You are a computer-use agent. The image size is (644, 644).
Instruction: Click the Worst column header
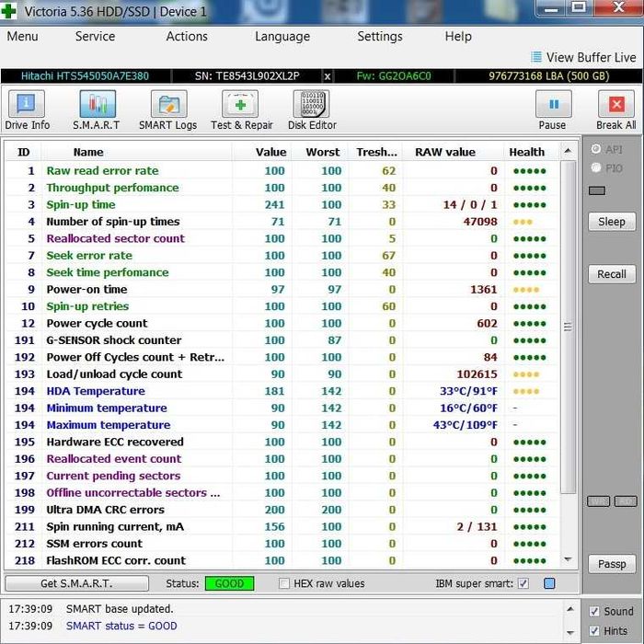pyautogui.click(x=322, y=152)
